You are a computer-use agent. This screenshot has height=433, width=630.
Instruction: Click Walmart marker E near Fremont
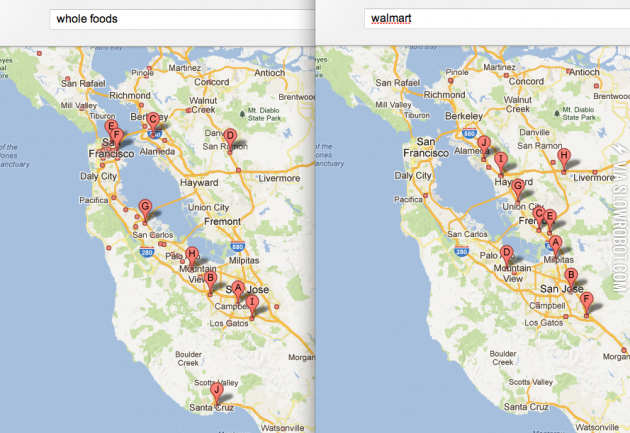click(550, 216)
